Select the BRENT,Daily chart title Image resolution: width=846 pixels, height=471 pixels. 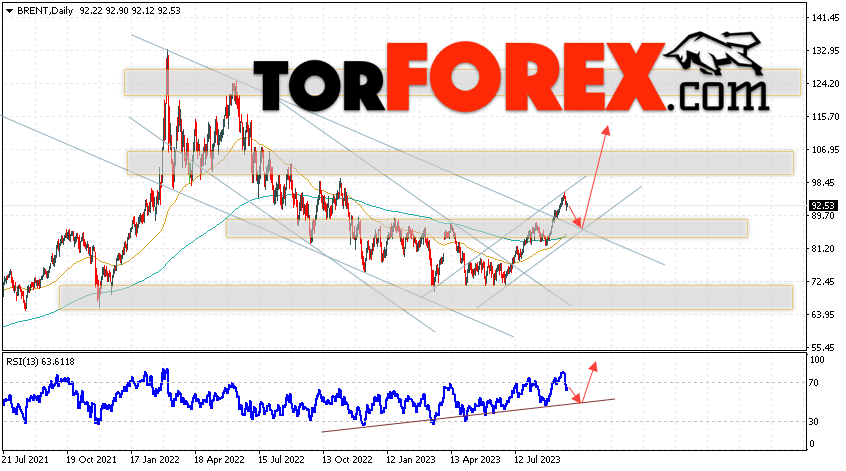tap(45, 11)
